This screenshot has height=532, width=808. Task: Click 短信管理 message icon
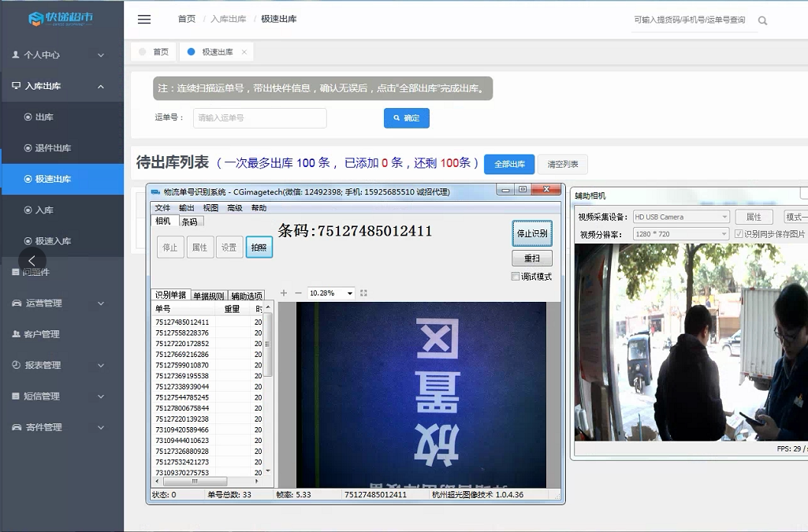(16, 396)
